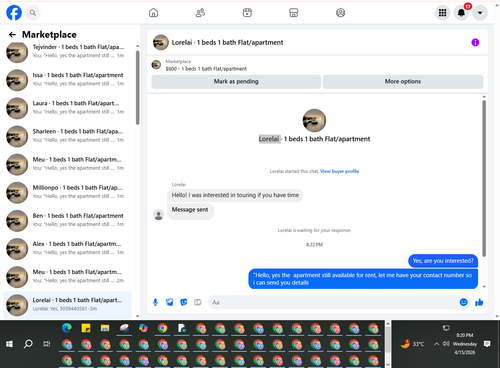Open the Ben conversation
The width and height of the screenshot is (500, 368).
[x=67, y=220]
